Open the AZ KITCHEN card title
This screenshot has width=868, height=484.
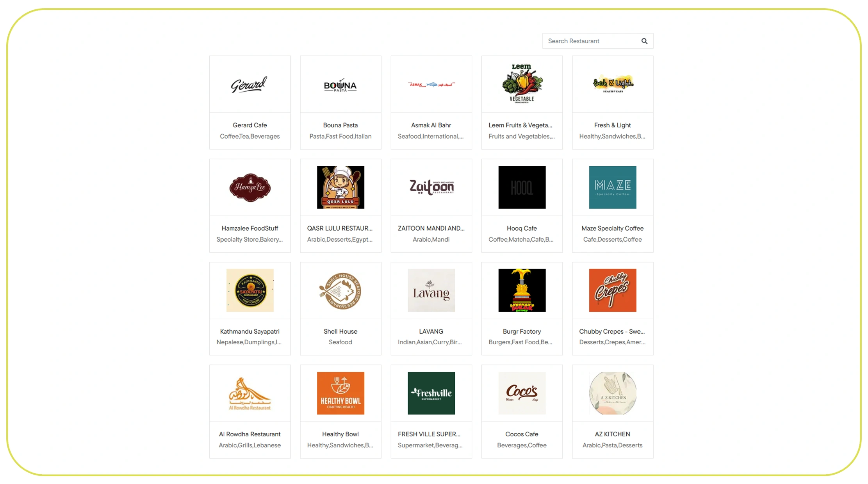pos(612,434)
